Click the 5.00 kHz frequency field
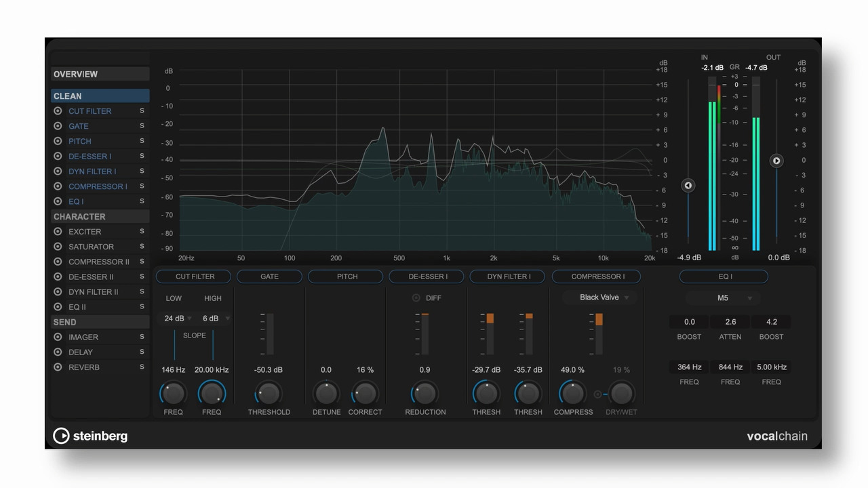Viewport: 868px width, 488px height. coord(772,367)
